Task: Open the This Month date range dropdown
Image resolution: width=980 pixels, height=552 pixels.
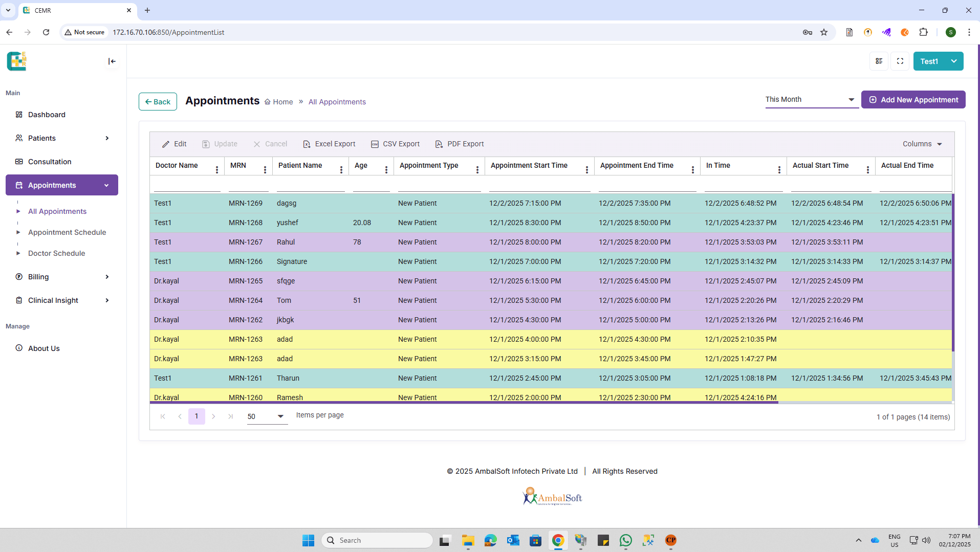Action: click(811, 100)
